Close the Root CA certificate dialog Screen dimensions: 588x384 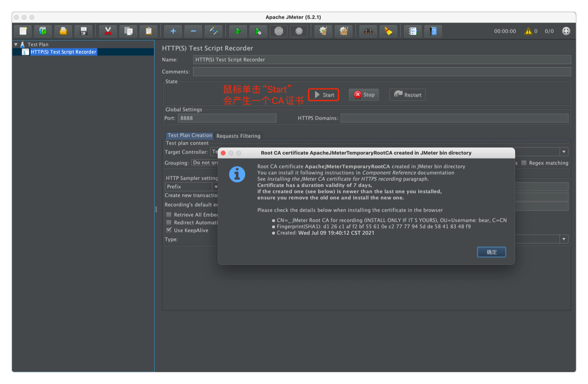coord(223,153)
